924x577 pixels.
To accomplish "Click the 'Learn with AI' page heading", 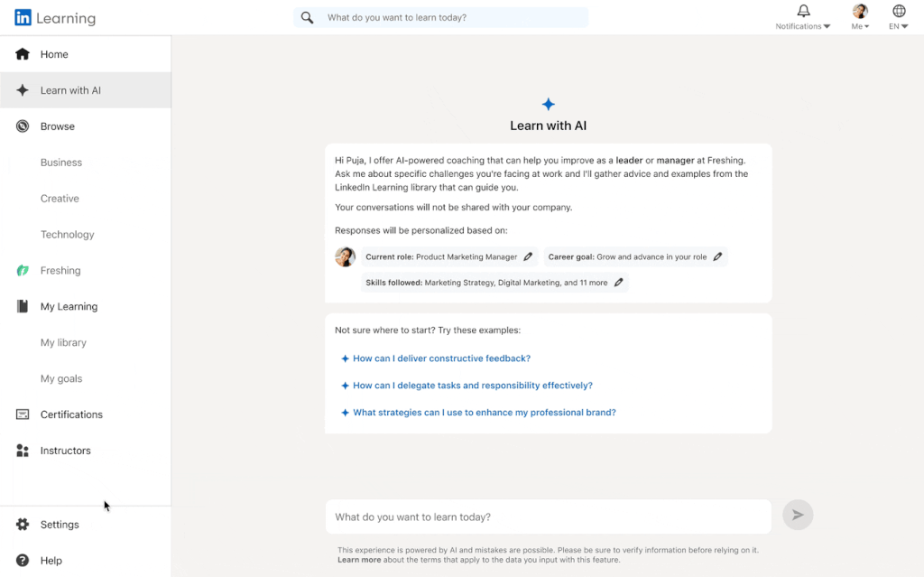I will 548,126.
